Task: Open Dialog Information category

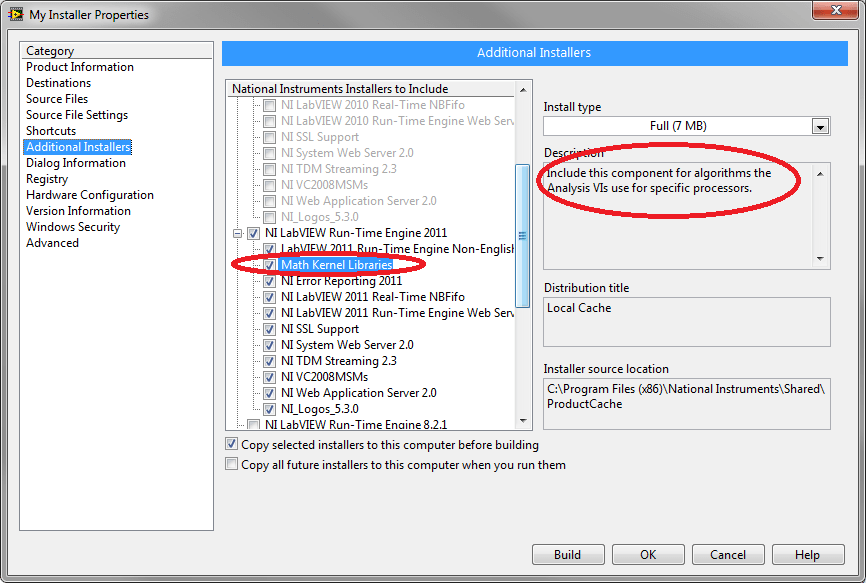Action: pyautogui.click(x=76, y=163)
